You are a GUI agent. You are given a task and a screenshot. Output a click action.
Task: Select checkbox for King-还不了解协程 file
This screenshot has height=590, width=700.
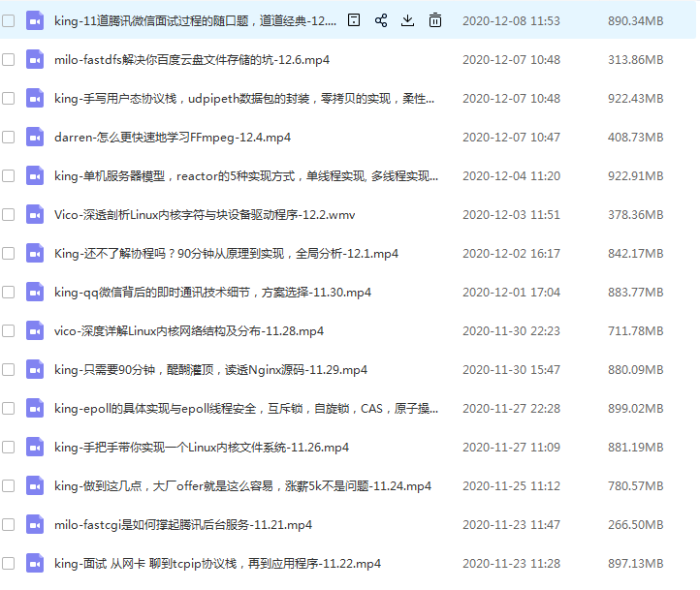8,253
